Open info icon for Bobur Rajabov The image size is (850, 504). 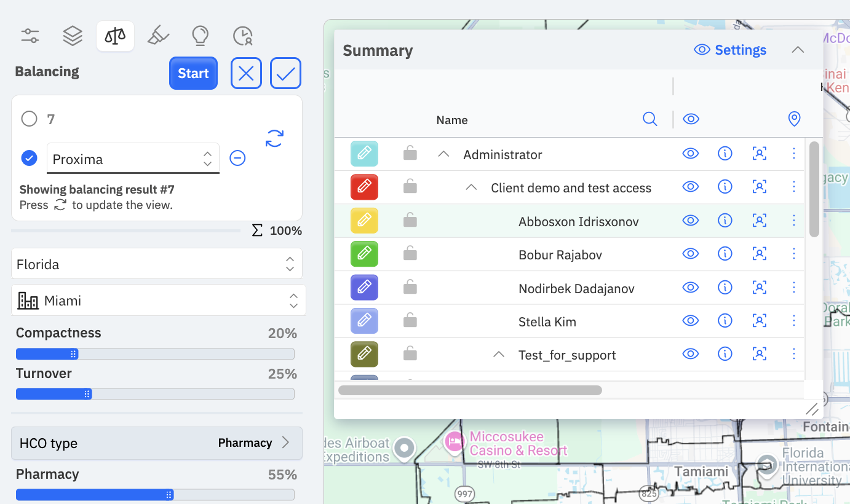tap(725, 253)
